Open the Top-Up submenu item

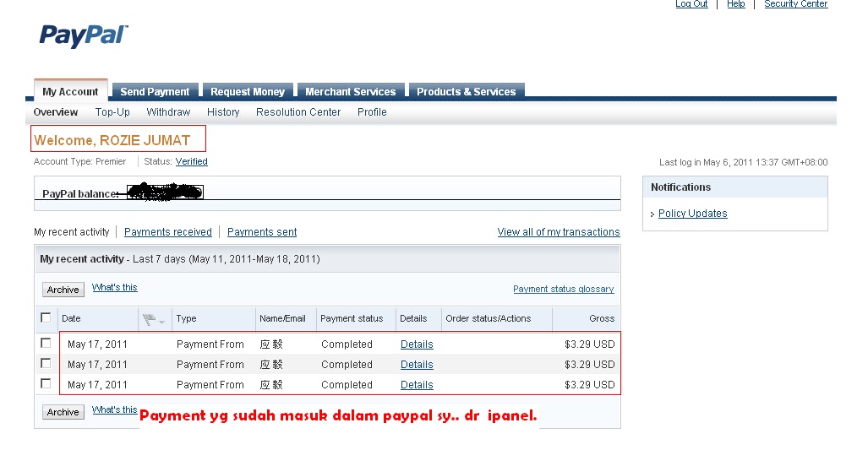[x=112, y=112]
